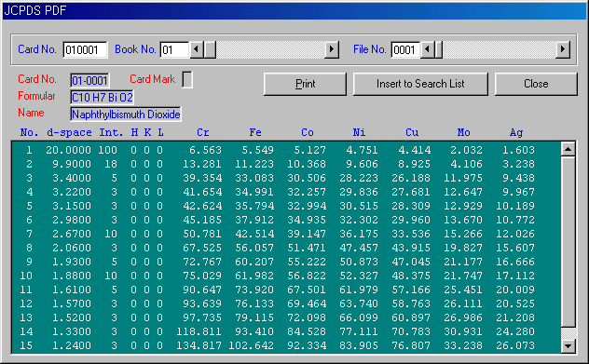
Task: Select Cu value 8.925 in row 2
Action: pos(415,164)
